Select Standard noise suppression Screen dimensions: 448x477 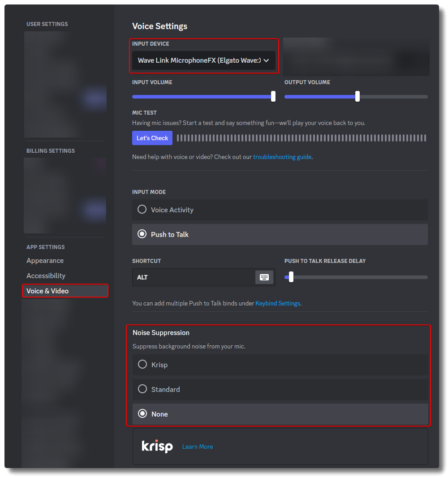click(280, 389)
